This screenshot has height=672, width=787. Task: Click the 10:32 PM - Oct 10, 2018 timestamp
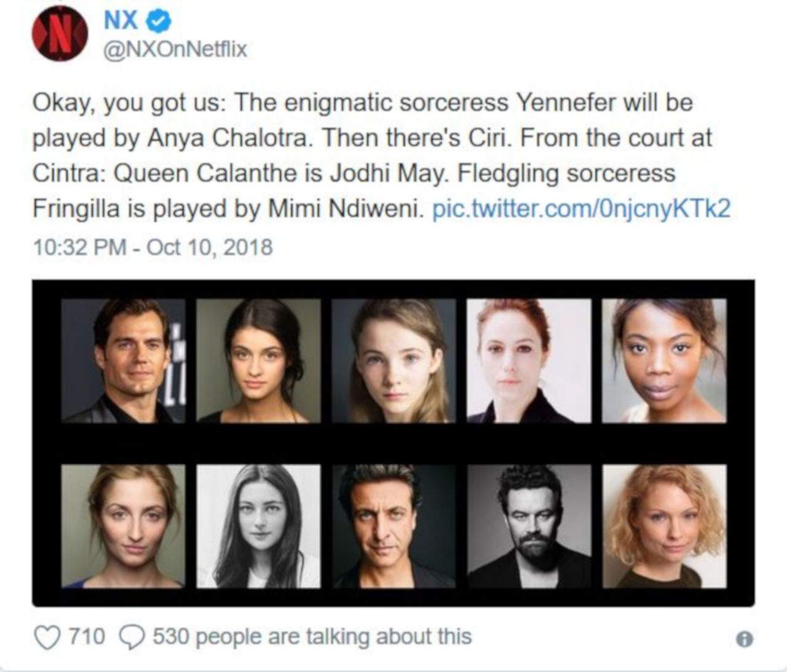tap(152, 247)
